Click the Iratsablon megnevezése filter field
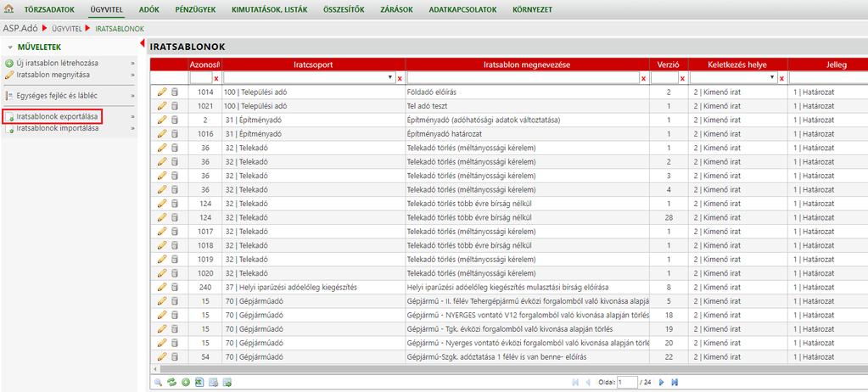This screenshot has height=392, width=868. point(523,79)
